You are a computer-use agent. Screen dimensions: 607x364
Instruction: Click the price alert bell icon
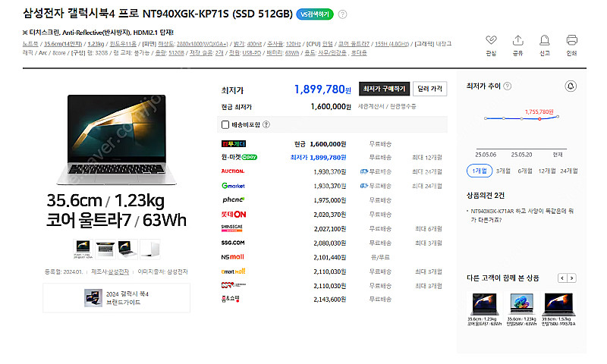(x=571, y=86)
